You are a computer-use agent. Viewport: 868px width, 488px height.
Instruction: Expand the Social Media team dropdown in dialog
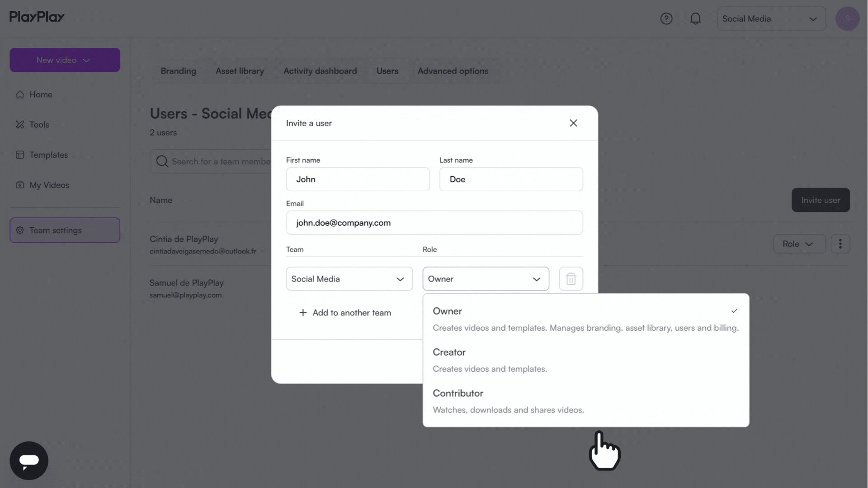[x=349, y=279]
